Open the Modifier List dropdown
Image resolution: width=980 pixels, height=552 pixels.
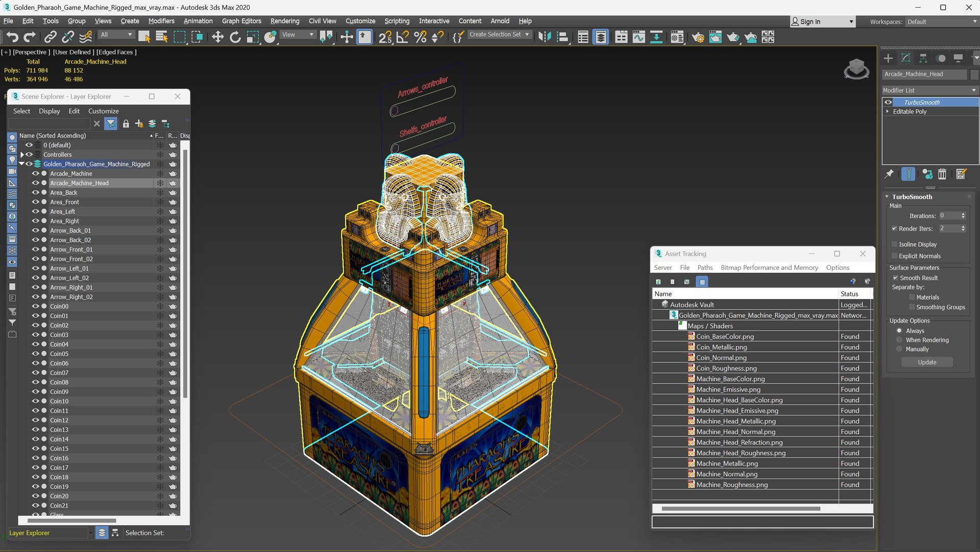(930, 90)
